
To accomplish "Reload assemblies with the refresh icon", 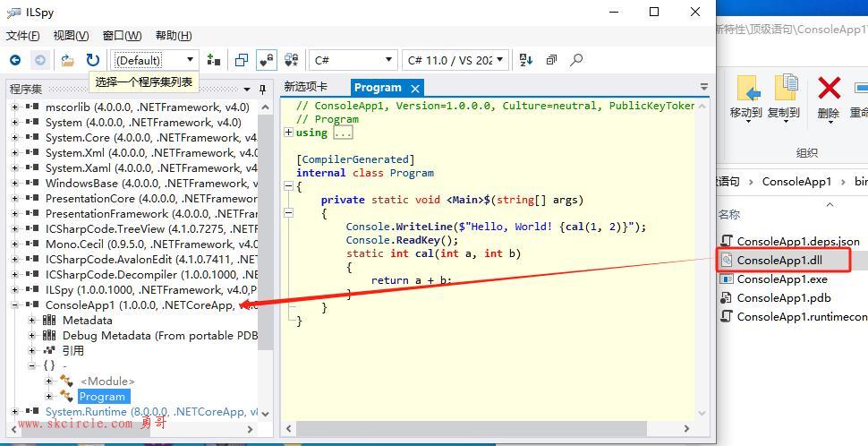I will click(x=92, y=60).
